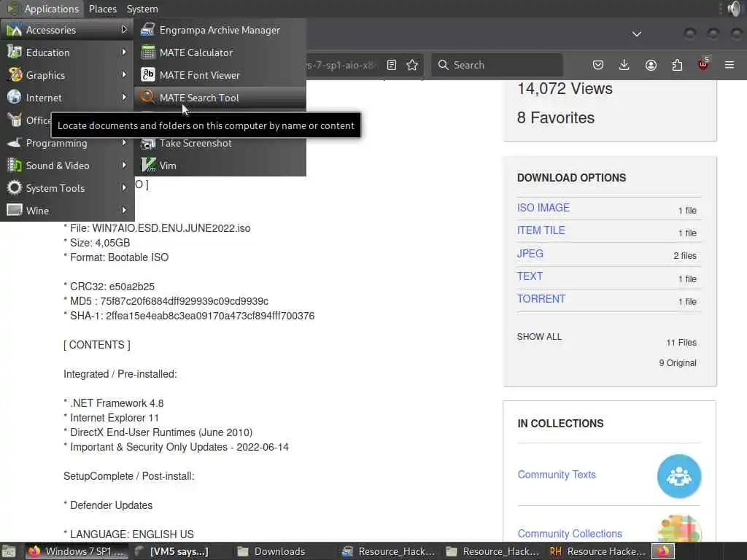Select the MD5 checksum text line
Screen dimensions: 747x560
[x=166, y=301]
